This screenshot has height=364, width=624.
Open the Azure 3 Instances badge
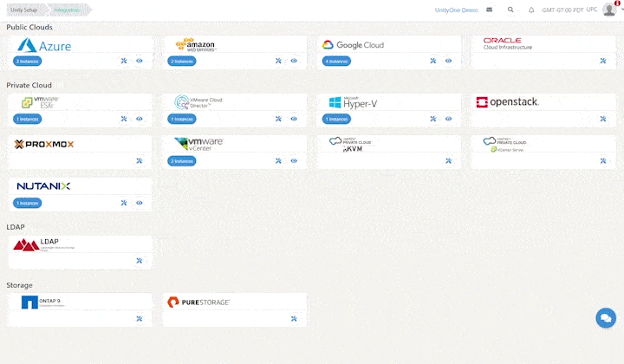tap(28, 62)
